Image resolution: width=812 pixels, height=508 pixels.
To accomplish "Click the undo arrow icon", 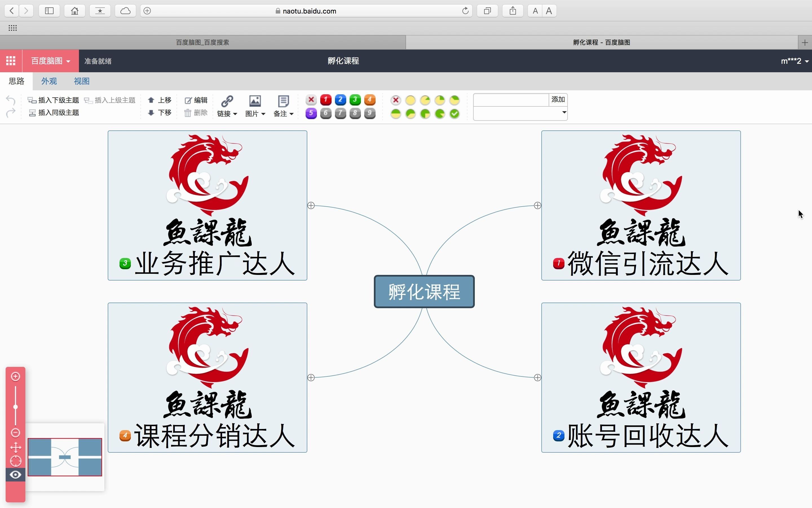I will pos(11,100).
